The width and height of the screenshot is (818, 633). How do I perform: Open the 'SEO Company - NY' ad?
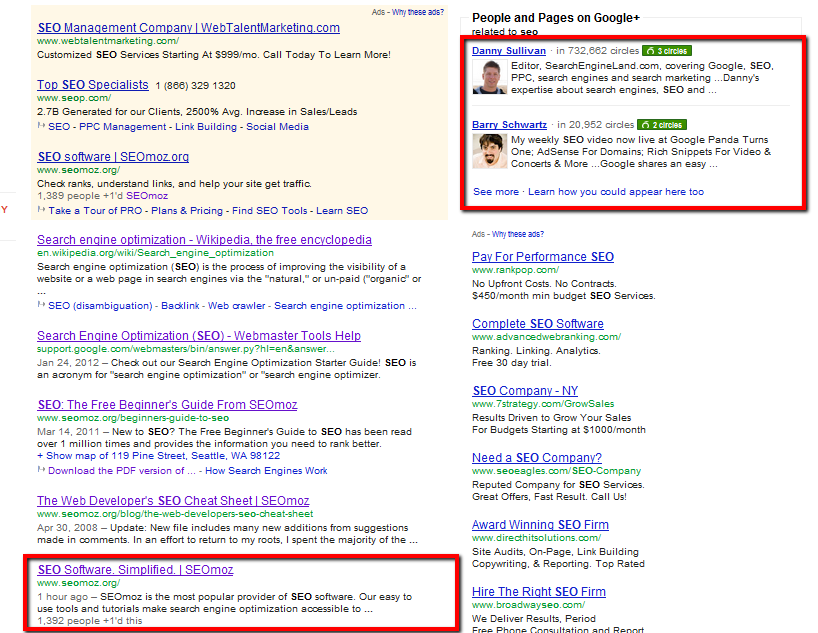(x=525, y=390)
